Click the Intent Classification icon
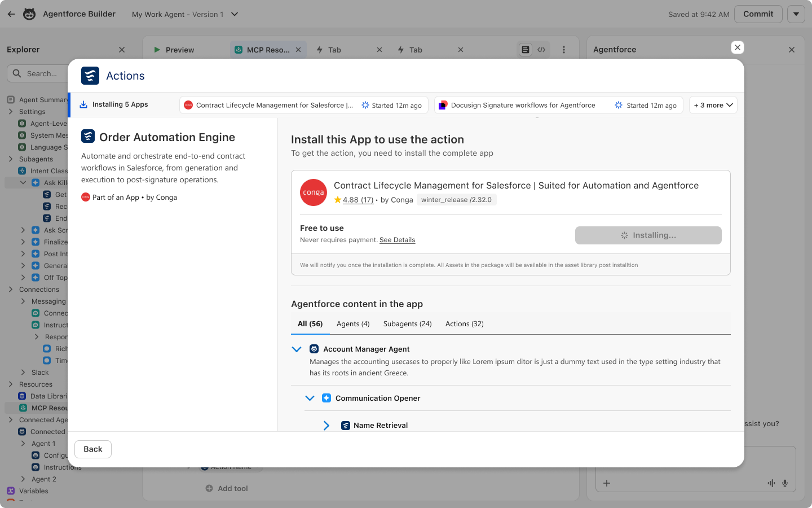 [x=22, y=171]
